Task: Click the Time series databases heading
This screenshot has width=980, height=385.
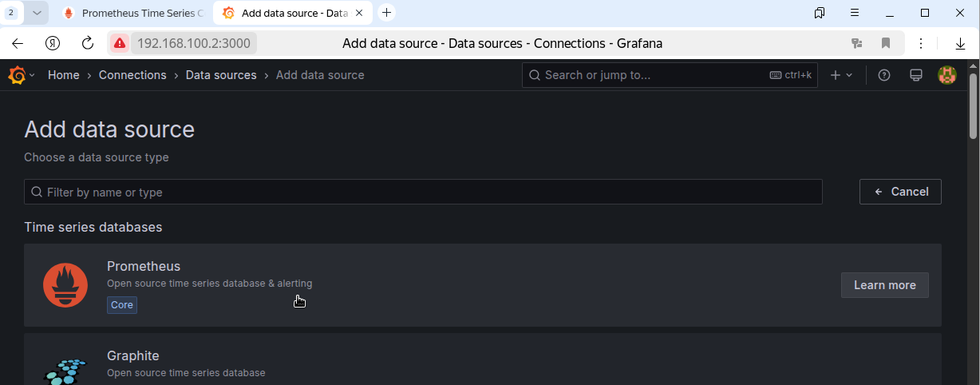Action: pos(93,227)
